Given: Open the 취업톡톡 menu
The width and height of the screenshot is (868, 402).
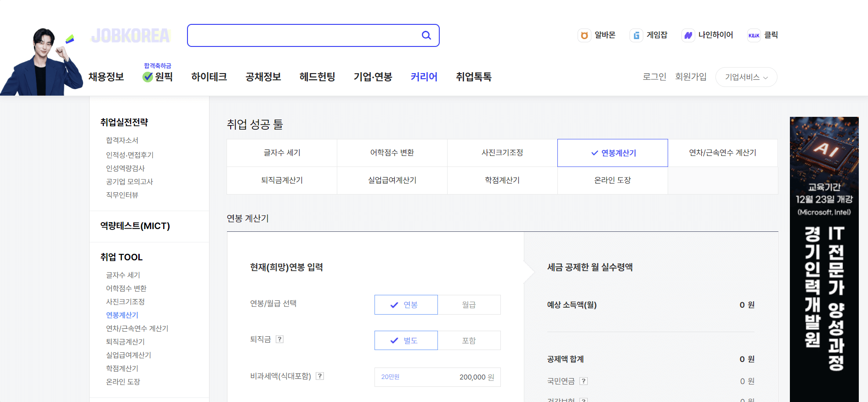Looking at the screenshot, I should (x=474, y=77).
